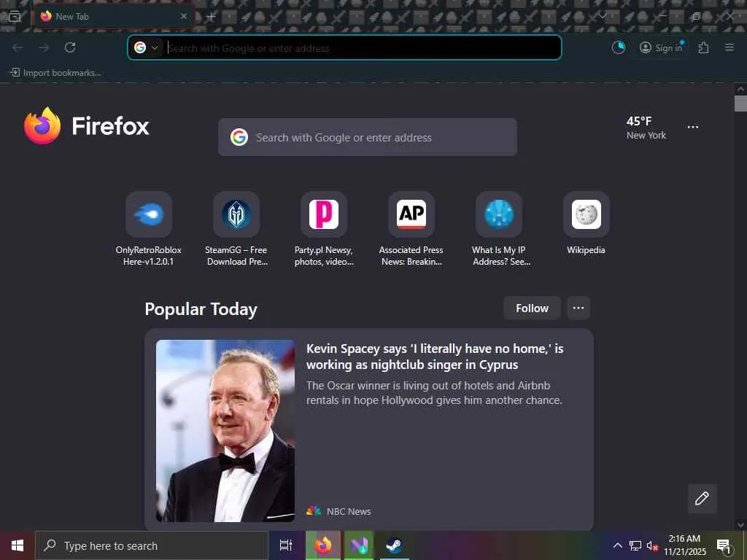This screenshot has height=560, width=747.
Task: Open Party.pl Newsy shortcut tile
Action: (x=324, y=229)
